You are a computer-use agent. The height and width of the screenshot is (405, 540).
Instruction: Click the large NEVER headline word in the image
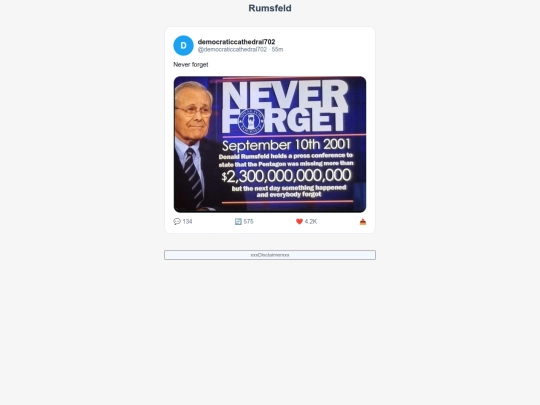click(x=285, y=95)
